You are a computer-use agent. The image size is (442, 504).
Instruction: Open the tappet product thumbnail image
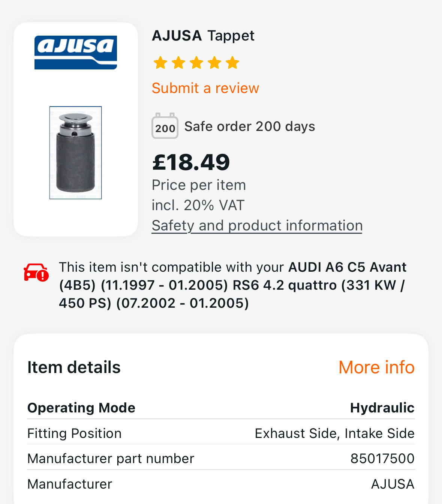pos(75,152)
